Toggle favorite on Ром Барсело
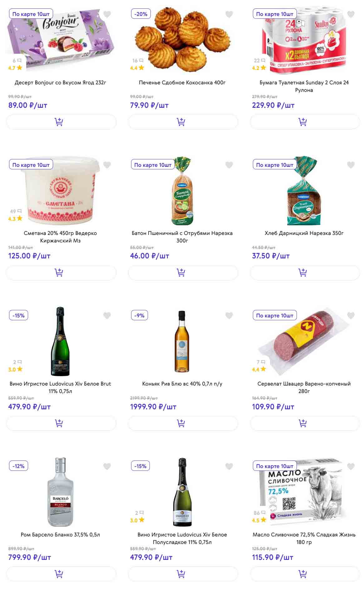 (107, 466)
